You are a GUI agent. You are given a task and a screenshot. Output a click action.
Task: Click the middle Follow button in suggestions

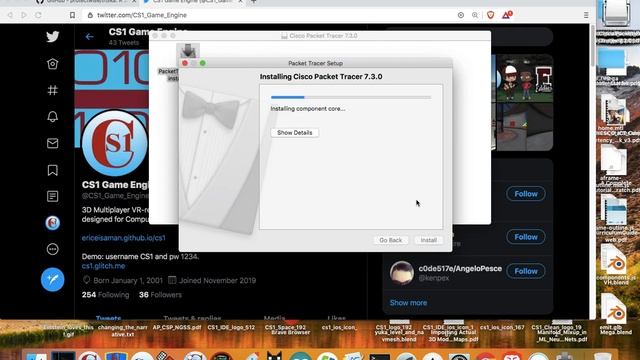click(526, 237)
